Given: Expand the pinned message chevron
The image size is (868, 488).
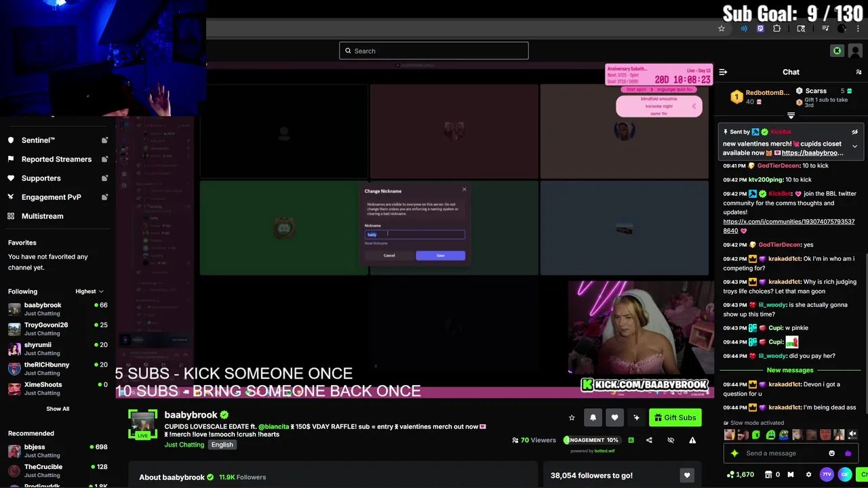Looking at the screenshot, I should point(854,146).
